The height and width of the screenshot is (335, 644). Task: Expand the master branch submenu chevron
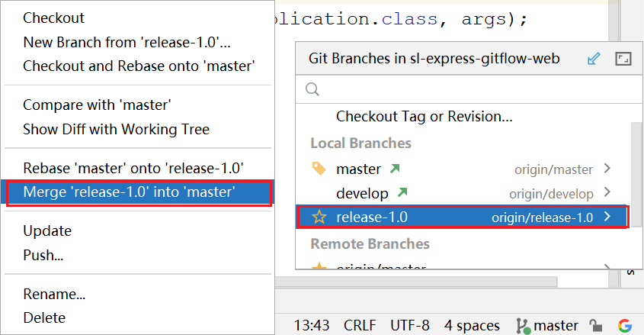click(607, 169)
